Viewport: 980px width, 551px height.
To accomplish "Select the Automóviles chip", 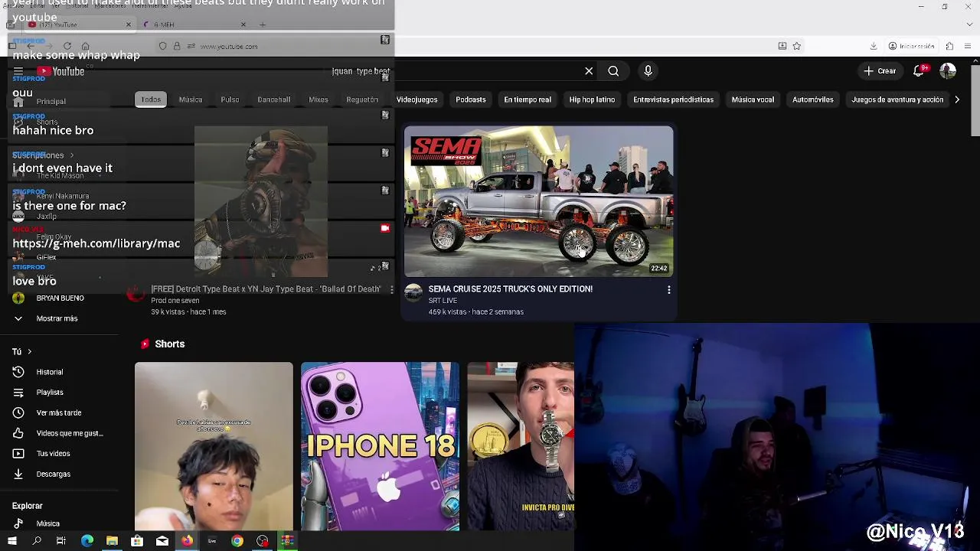I will [812, 99].
